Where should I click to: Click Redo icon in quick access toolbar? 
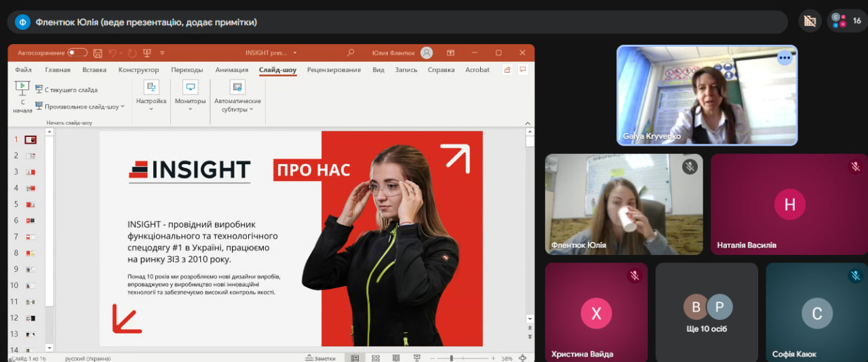tap(132, 53)
